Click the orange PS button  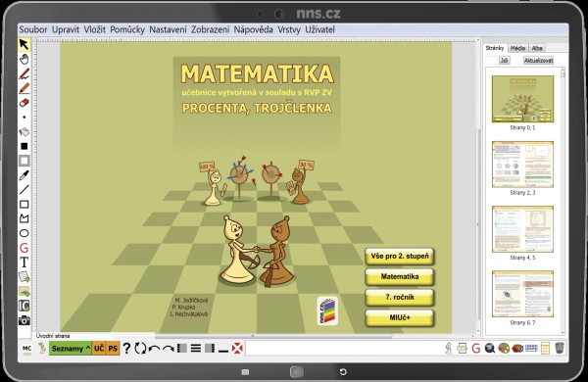[113, 349]
